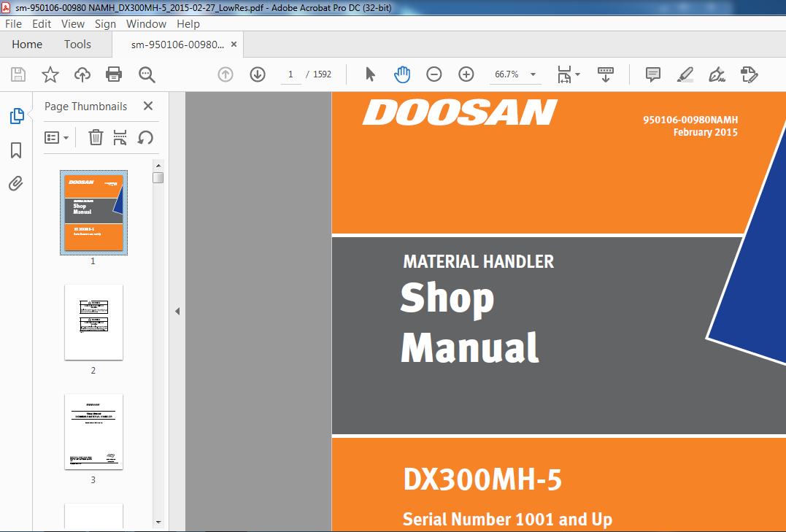Click '950106-00980NAMH' document number text

pos(690,120)
